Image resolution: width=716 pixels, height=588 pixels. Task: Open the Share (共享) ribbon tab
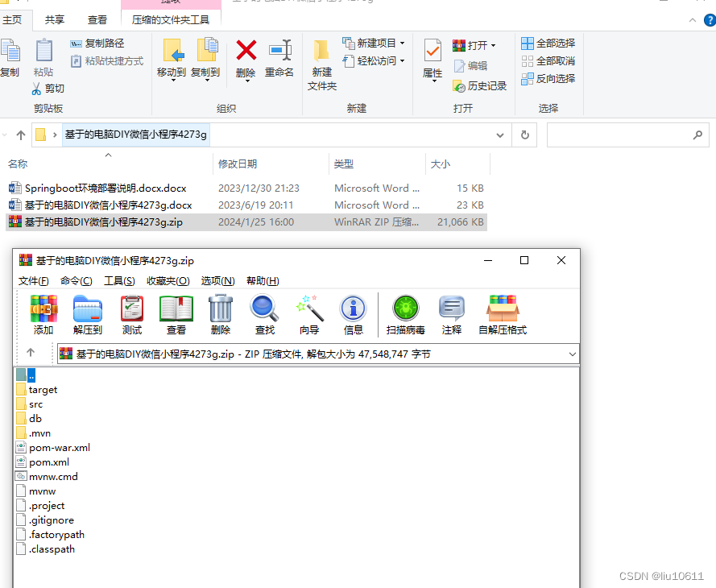[x=55, y=20]
